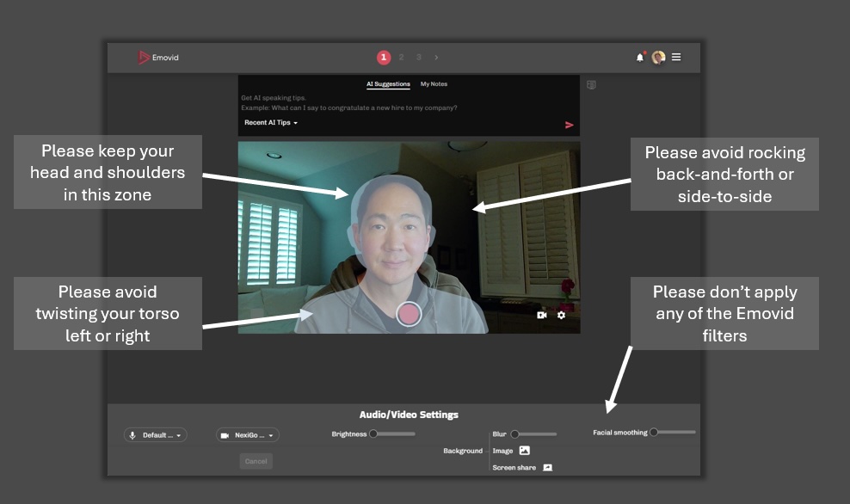The image size is (850, 504).
Task: Click the camera icon on the video preview
Action: pos(541,315)
